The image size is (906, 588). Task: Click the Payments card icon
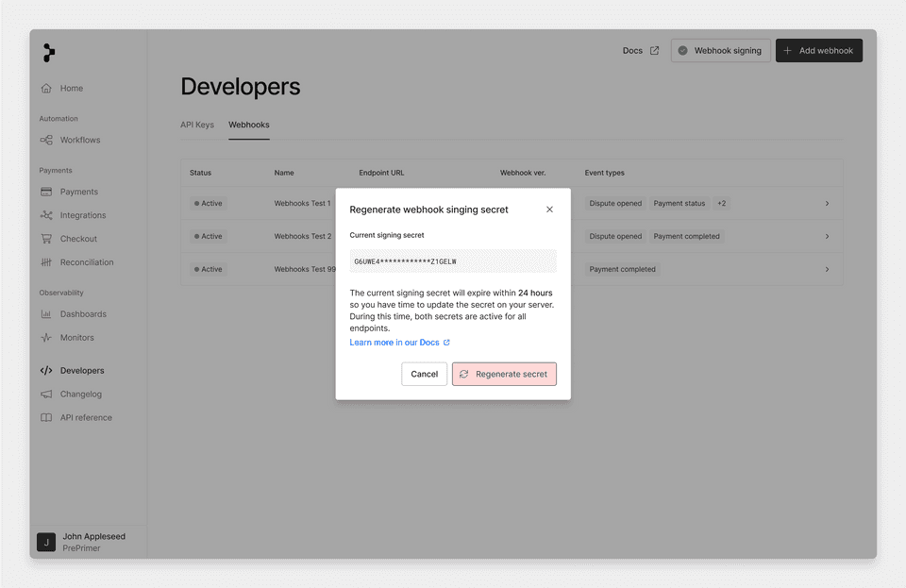46,192
